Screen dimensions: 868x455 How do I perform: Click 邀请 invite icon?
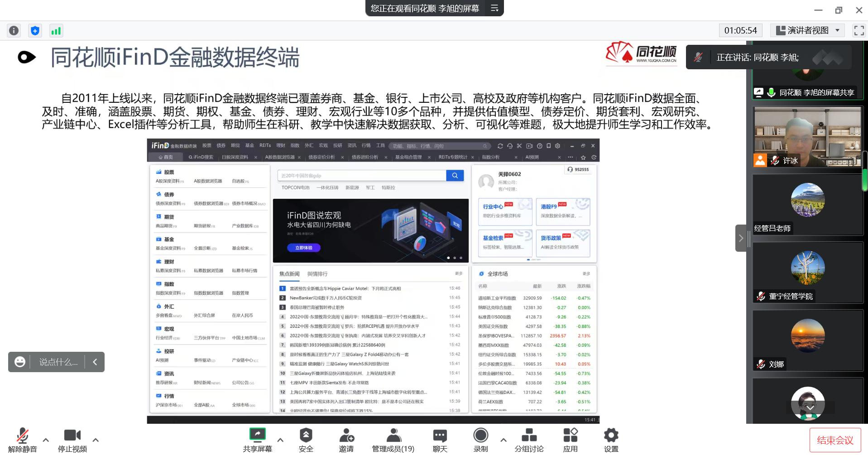tap(346, 440)
